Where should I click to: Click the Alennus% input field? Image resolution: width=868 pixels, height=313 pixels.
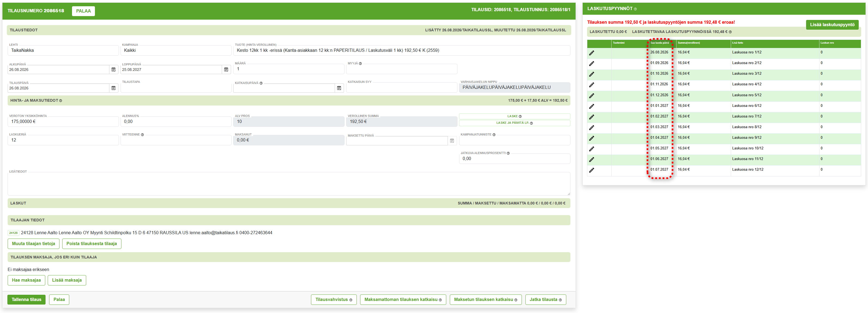[x=176, y=122]
